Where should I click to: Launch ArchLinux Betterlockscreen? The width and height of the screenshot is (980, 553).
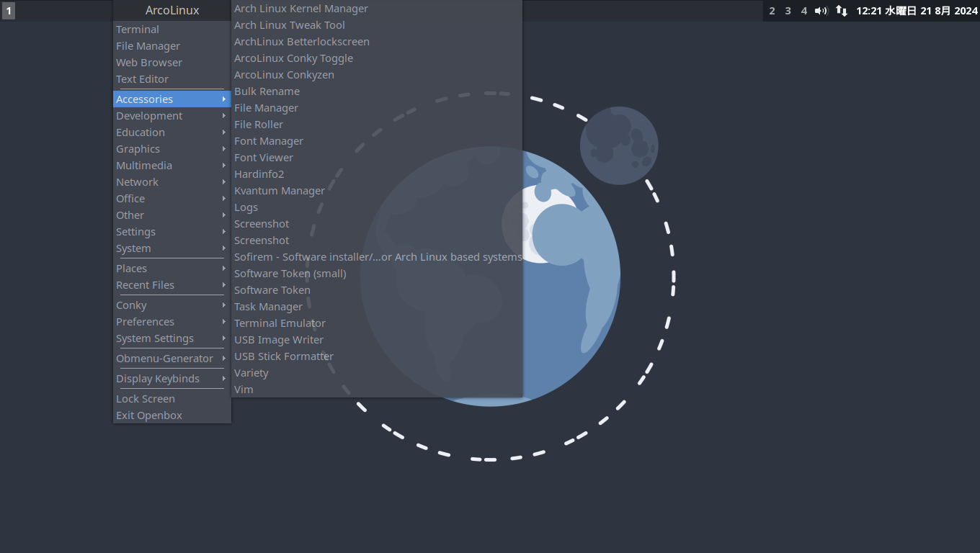point(377,42)
